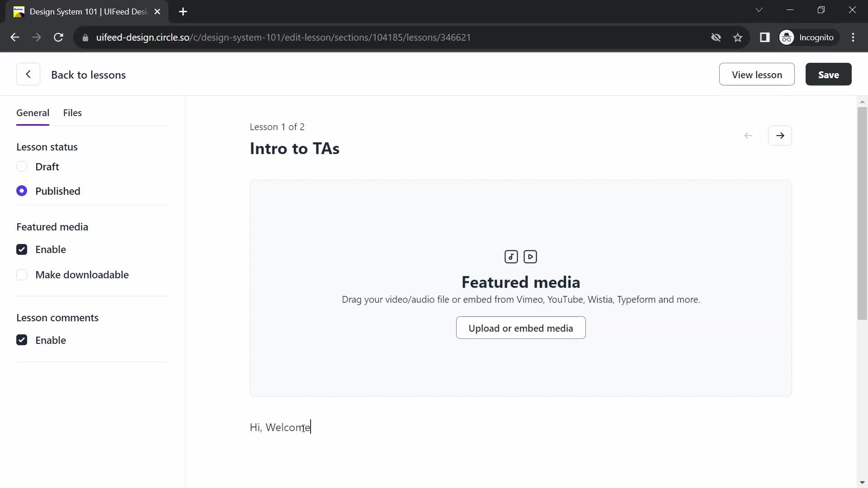The width and height of the screenshot is (868, 488).
Task: Click the browser extensions icon
Action: tap(765, 37)
